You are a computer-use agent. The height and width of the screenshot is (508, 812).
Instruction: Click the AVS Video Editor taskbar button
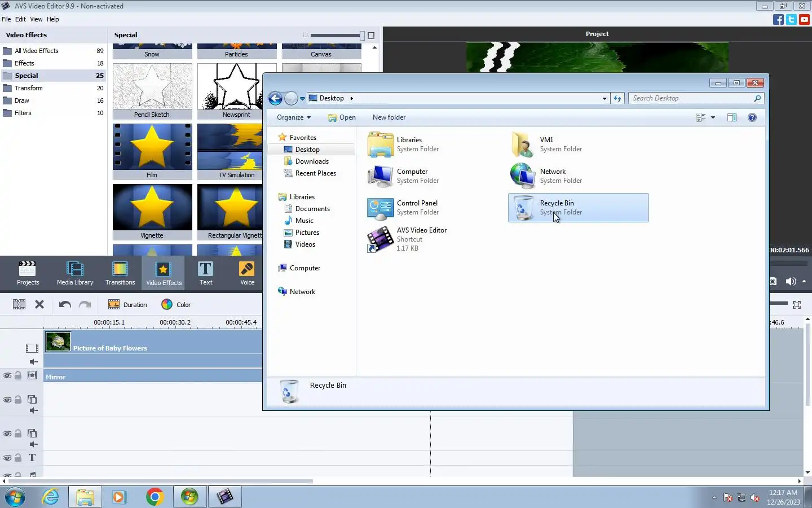[225, 497]
